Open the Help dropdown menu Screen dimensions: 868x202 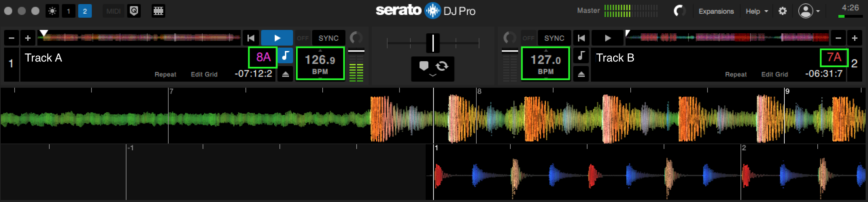pyautogui.click(x=757, y=11)
